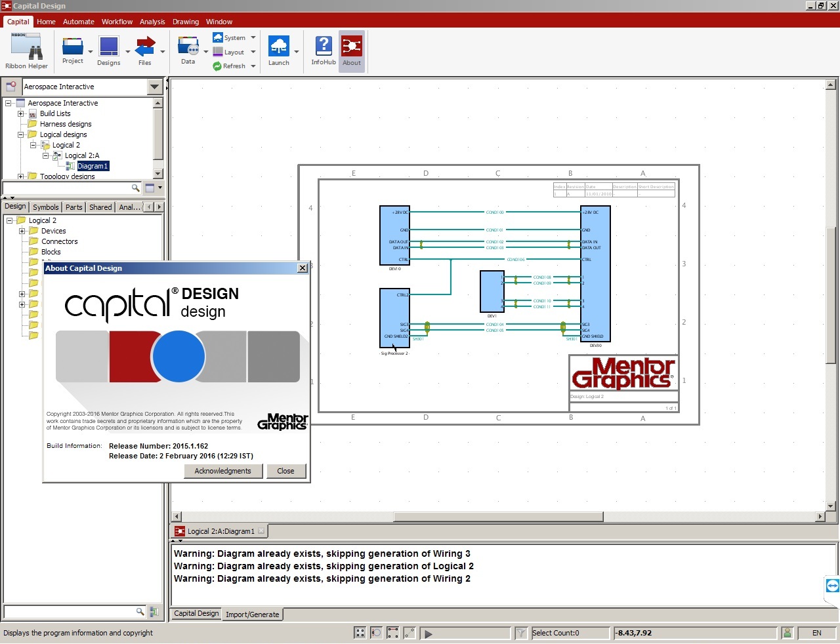Switch to the Analysis ribbon tab
This screenshot has width=840, height=644.
tap(152, 22)
